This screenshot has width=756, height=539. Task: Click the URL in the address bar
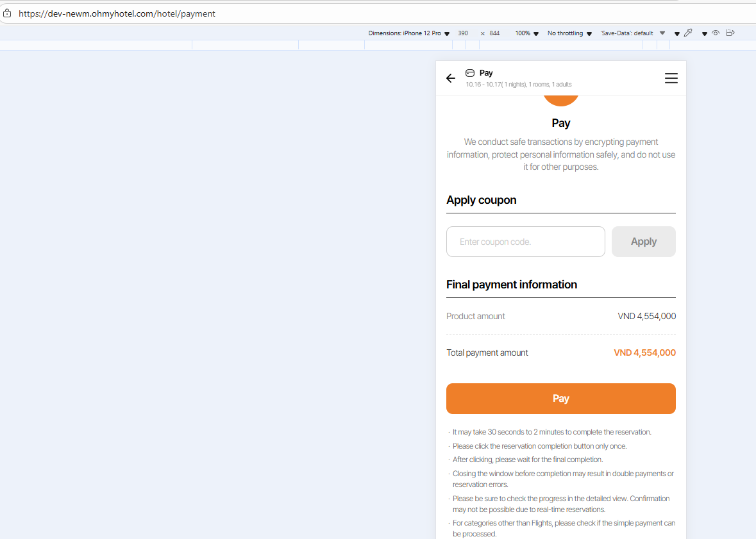point(117,13)
